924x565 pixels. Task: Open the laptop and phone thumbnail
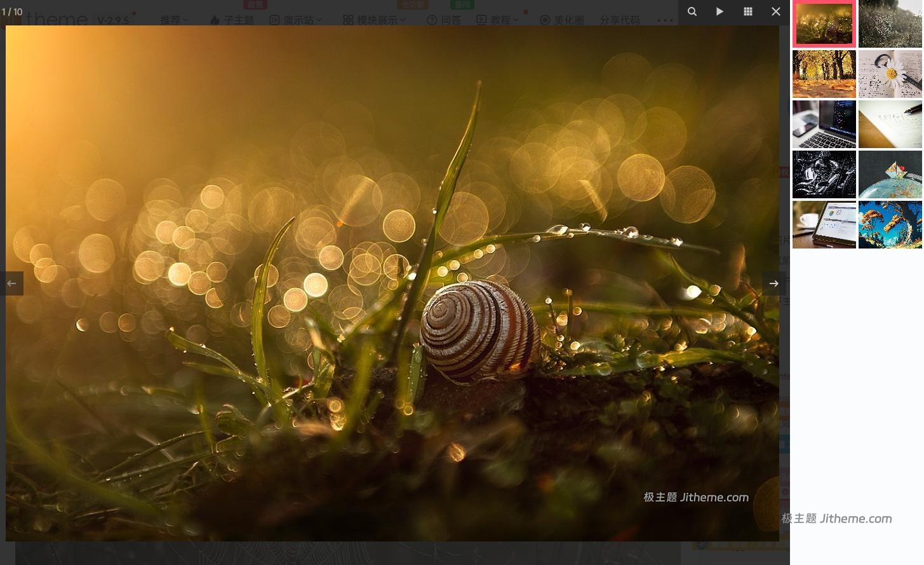824,125
